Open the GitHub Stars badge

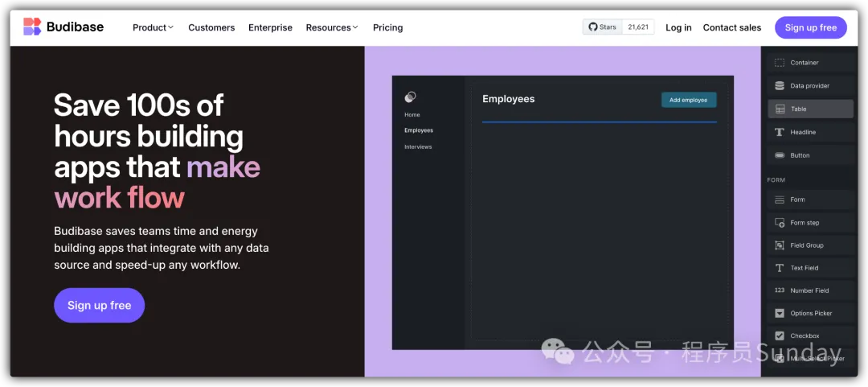coord(618,27)
